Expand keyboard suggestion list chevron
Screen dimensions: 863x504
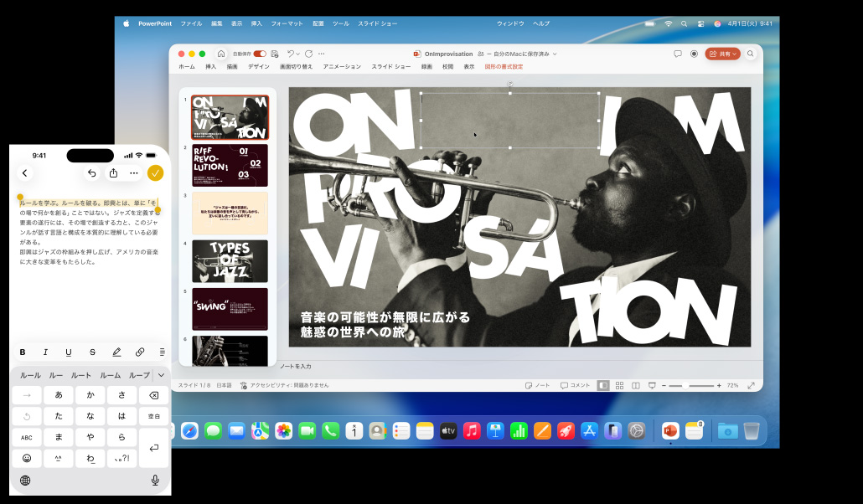[161, 375]
